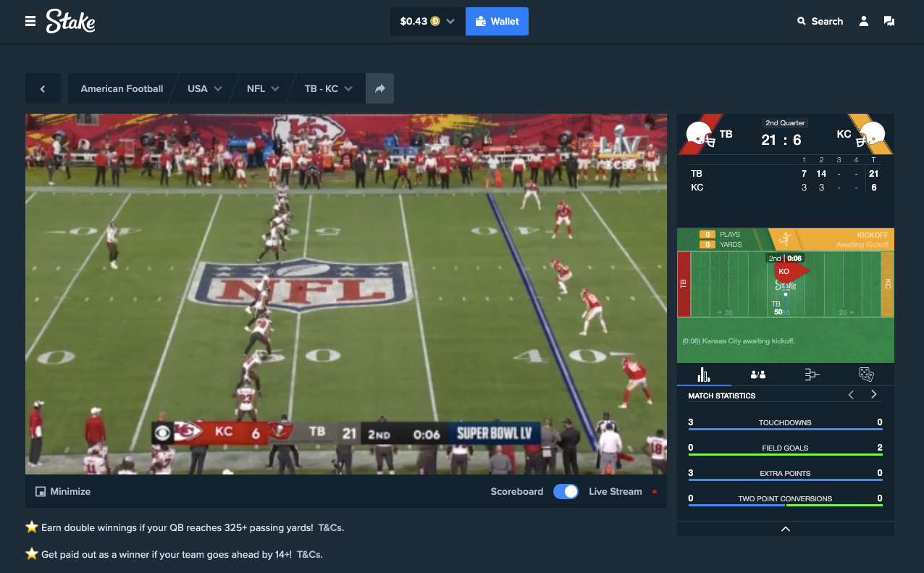
Task: Click the KC helmet icon in scoreboard
Action: [871, 135]
